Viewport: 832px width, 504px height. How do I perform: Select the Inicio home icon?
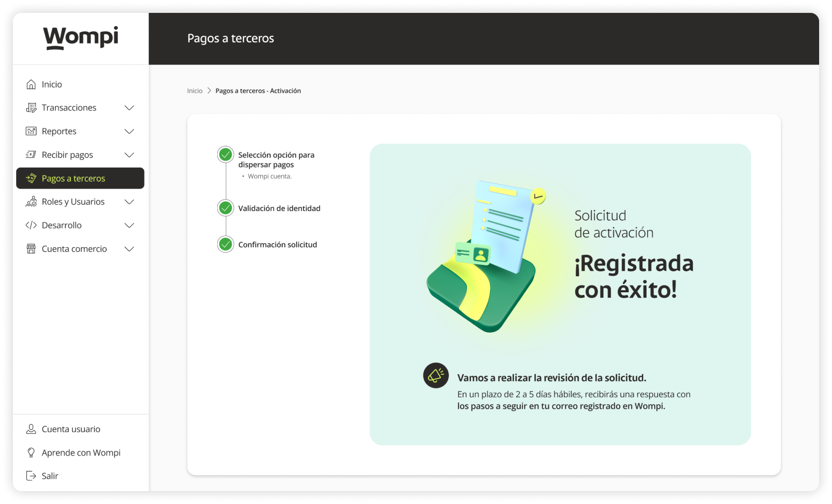(x=32, y=84)
